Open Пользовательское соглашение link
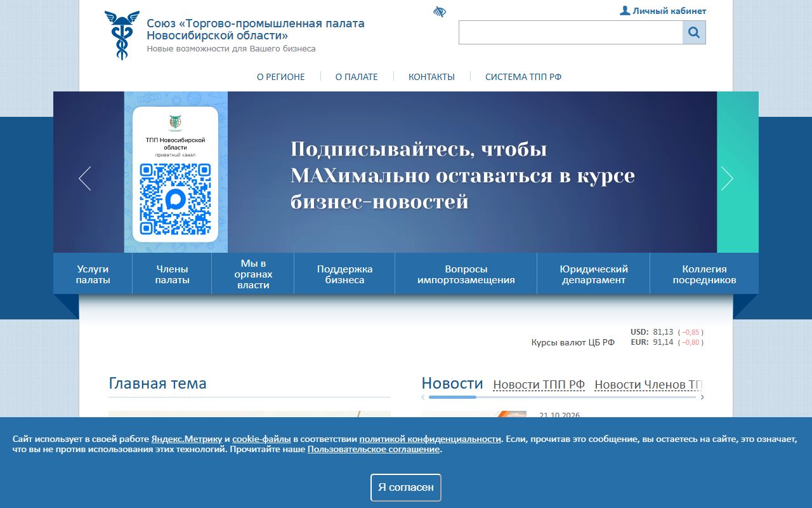Screen dimensions: 812x508 tap(374, 449)
